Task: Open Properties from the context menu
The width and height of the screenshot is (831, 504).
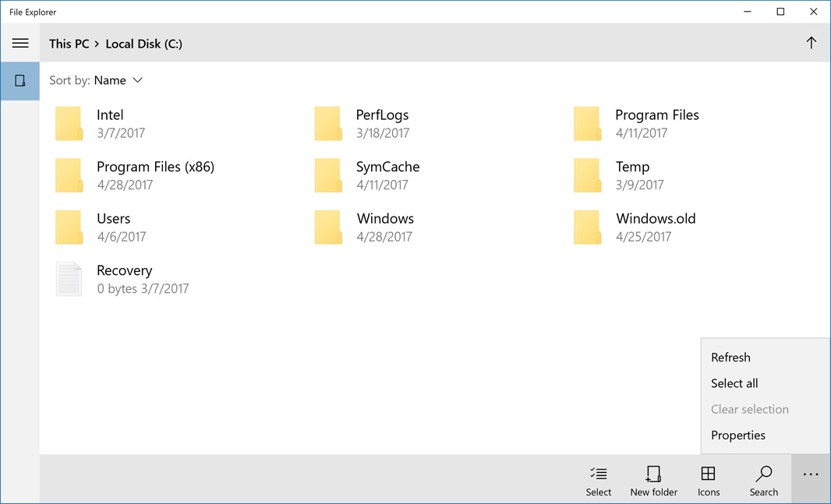Action: point(737,435)
